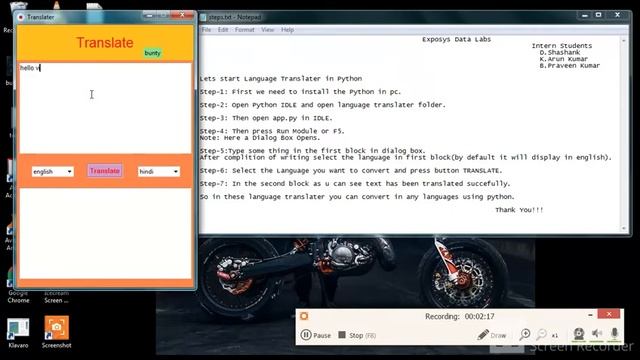The height and width of the screenshot is (360, 640).
Task: Click the orange recorder logo icon
Action: pyautogui.click(x=304, y=316)
